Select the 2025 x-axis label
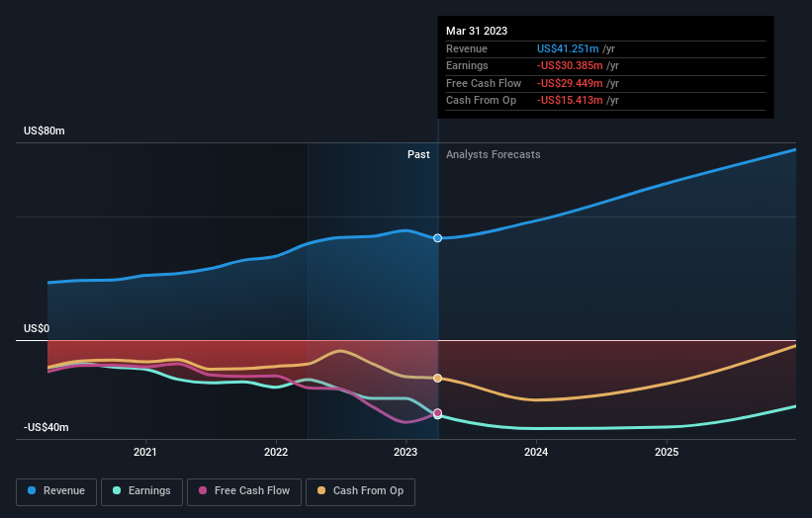This screenshot has width=812, height=518. click(667, 452)
